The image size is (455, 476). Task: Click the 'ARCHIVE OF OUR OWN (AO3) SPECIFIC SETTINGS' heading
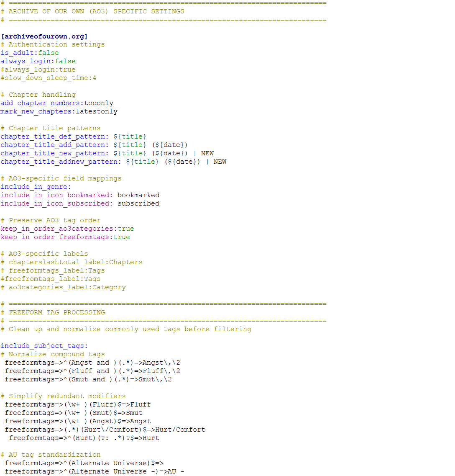point(92,12)
